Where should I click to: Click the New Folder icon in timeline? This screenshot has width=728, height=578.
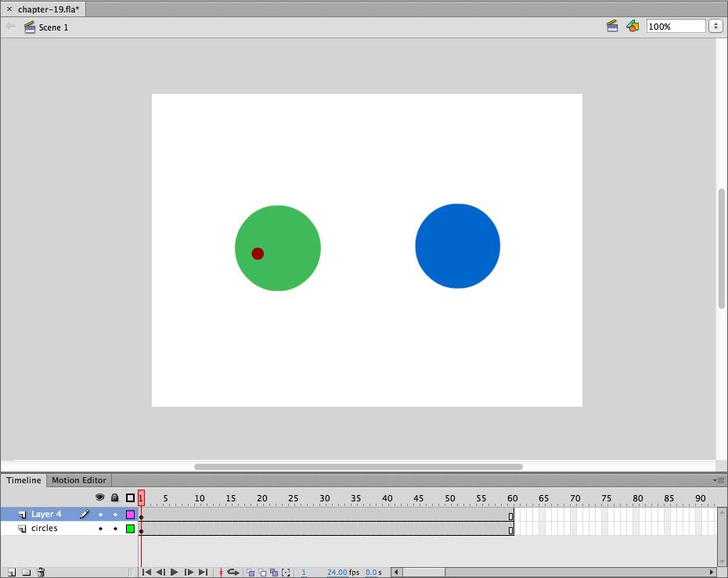tap(26, 573)
